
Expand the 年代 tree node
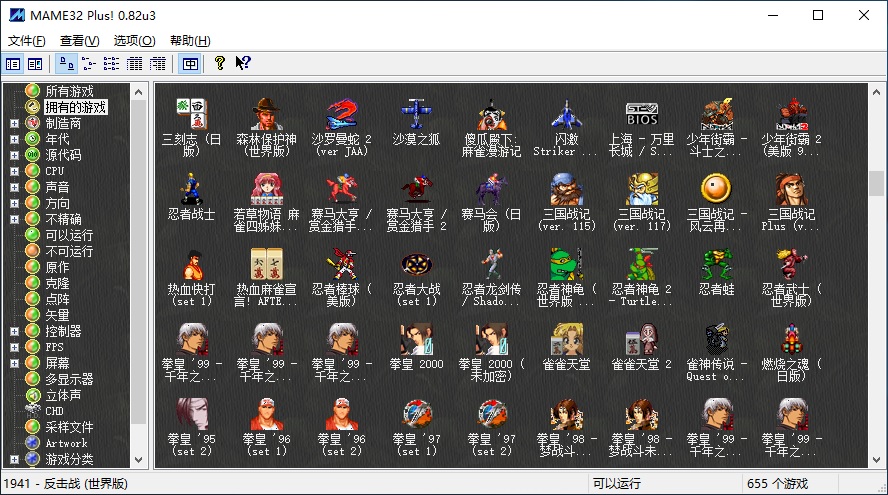14,139
